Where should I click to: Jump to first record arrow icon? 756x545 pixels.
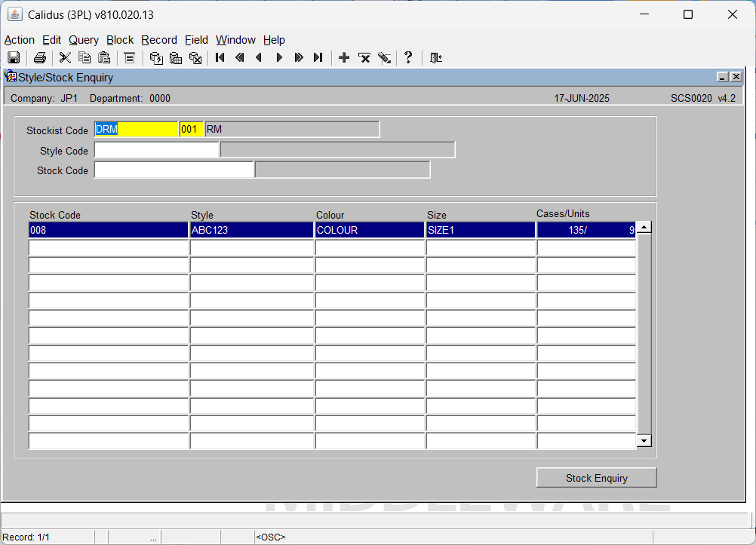coord(220,58)
